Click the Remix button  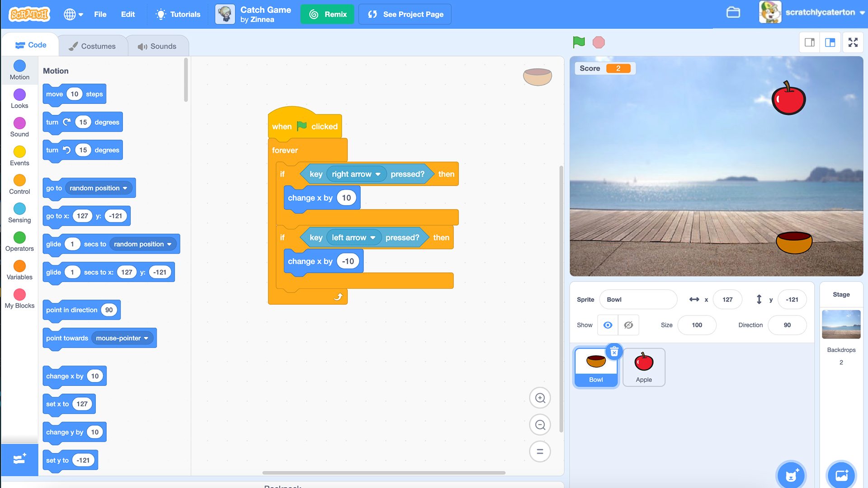328,14
